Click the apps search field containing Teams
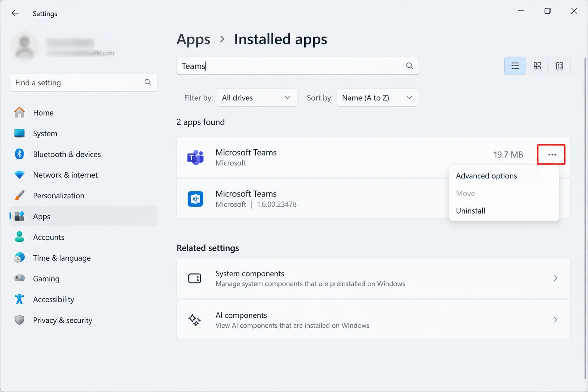 pyautogui.click(x=297, y=66)
